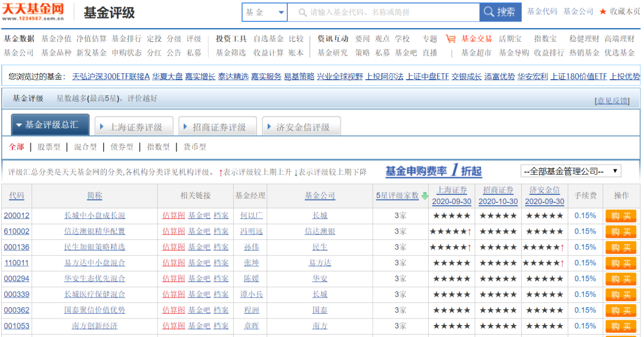This screenshot has height=337, width=644.
Task: Click 购买 button for 长城中小盘成长混
Action: click(621, 216)
